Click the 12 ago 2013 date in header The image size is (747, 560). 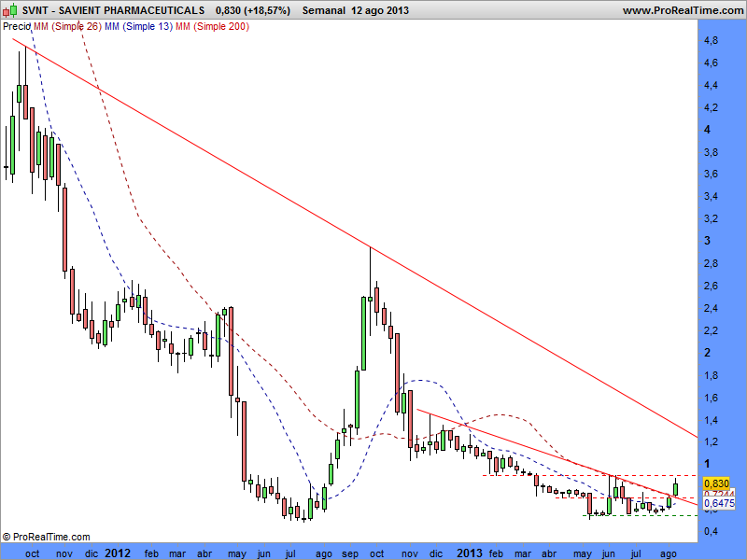(x=380, y=10)
